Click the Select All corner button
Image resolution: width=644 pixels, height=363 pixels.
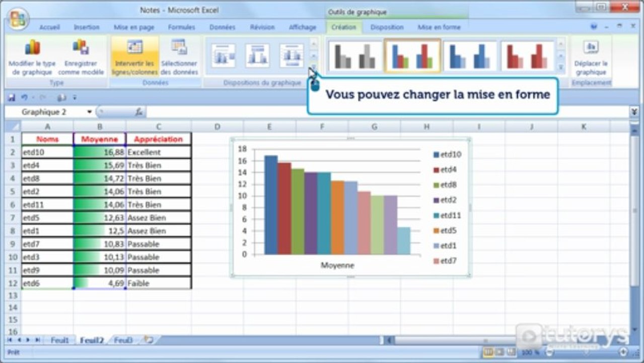click(13, 127)
